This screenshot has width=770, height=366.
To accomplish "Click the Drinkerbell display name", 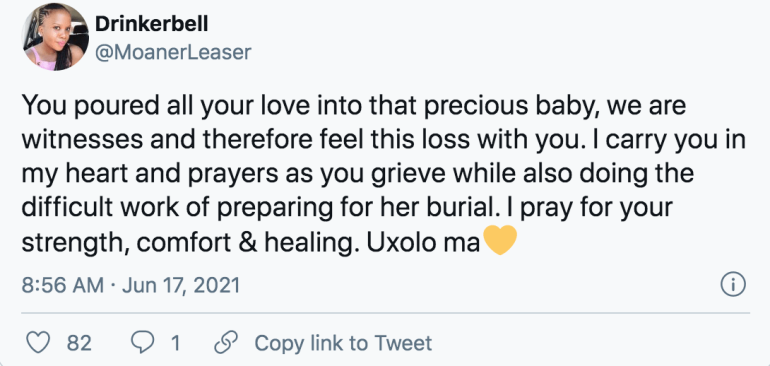I will (151, 24).
